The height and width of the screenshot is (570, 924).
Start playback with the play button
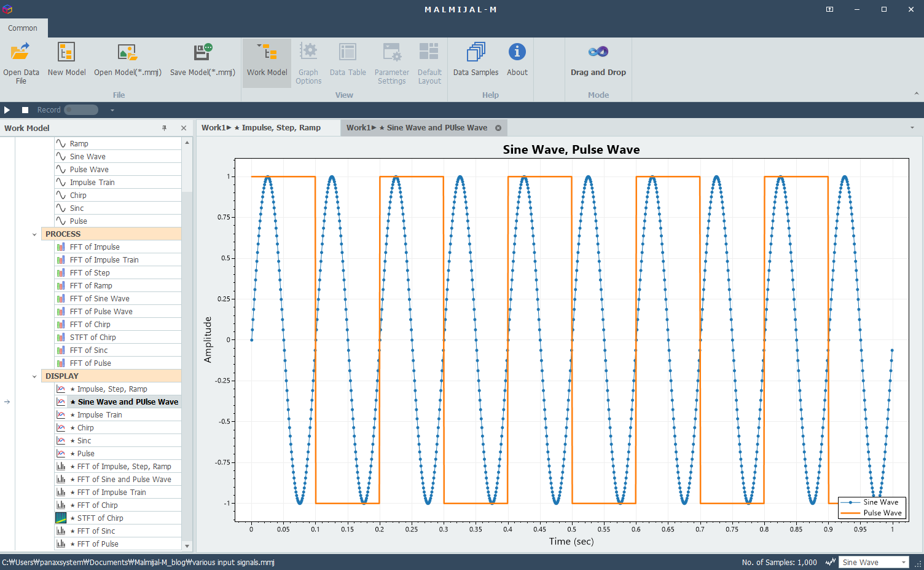click(x=7, y=110)
